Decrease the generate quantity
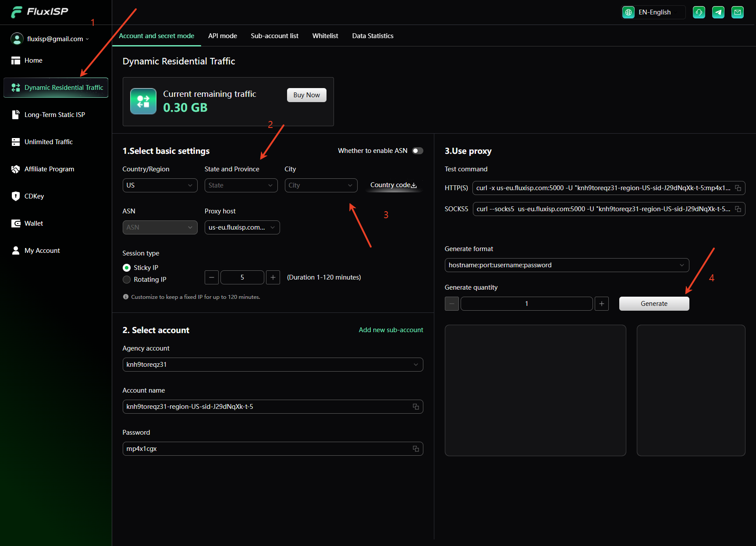This screenshot has width=756, height=546. 452,304
